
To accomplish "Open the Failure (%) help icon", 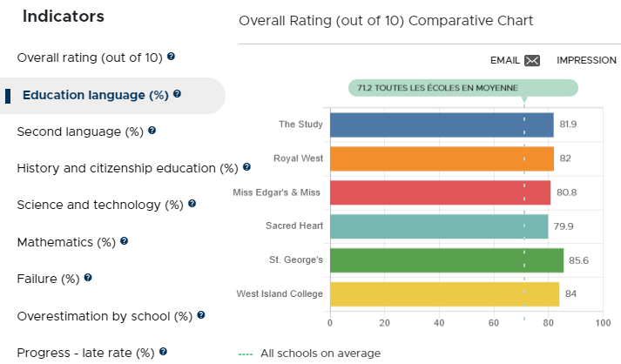I will pyautogui.click(x=88, y=277).
